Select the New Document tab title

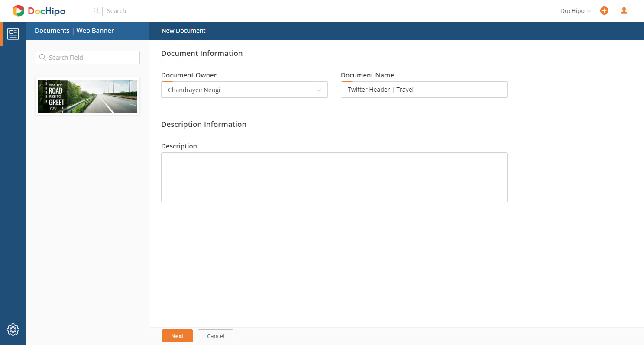[x=183, y=31]
